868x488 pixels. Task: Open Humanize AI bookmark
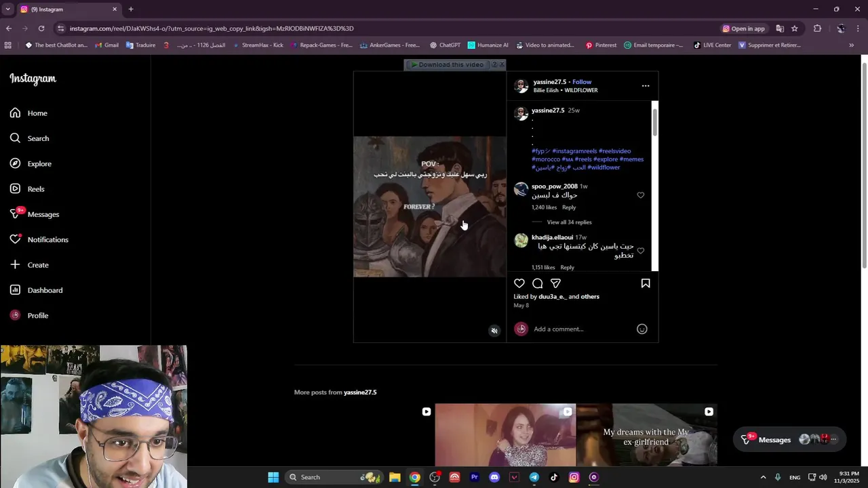(488, 45)
